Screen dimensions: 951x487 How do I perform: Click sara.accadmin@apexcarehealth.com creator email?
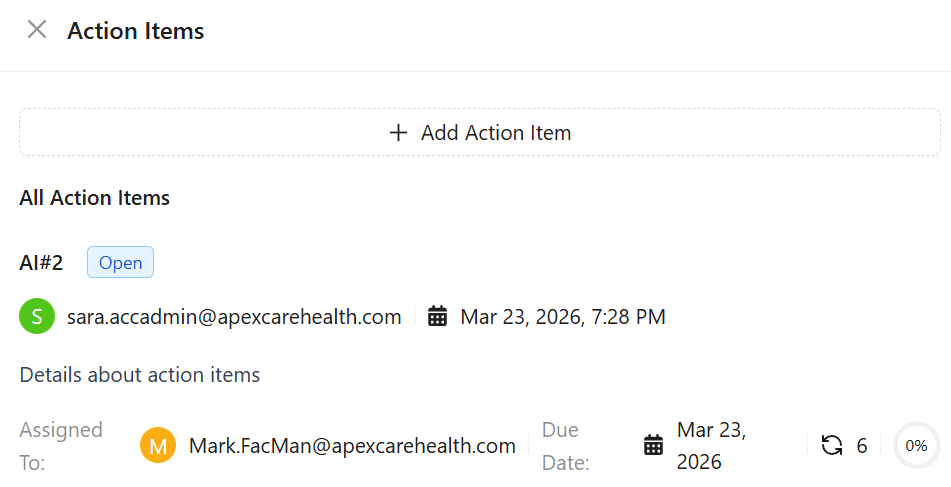click(x=234, y=317)
